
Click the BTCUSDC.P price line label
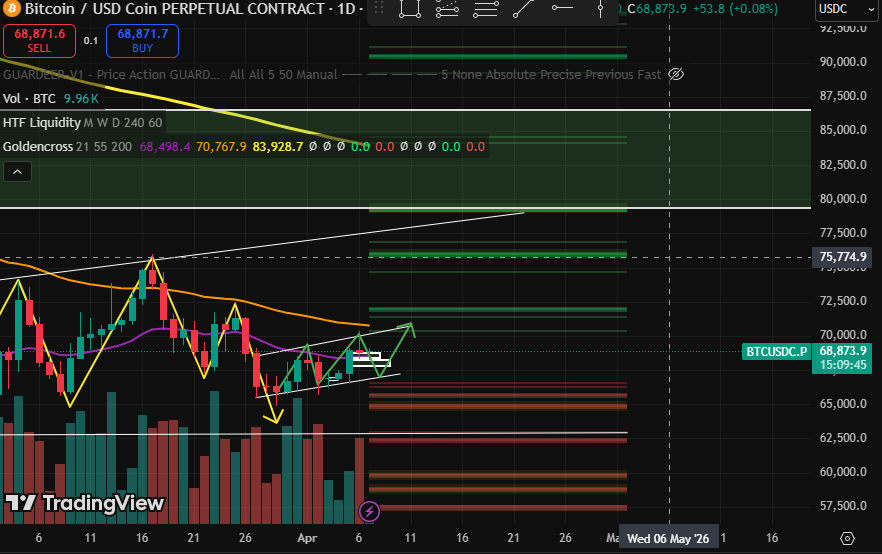(776, 352)
